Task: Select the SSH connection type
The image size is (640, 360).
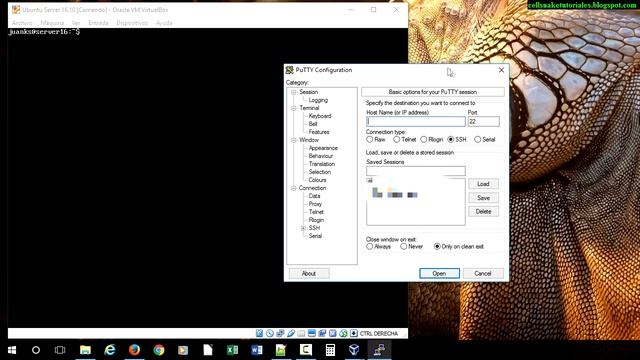Action: [x=451, y=140]
